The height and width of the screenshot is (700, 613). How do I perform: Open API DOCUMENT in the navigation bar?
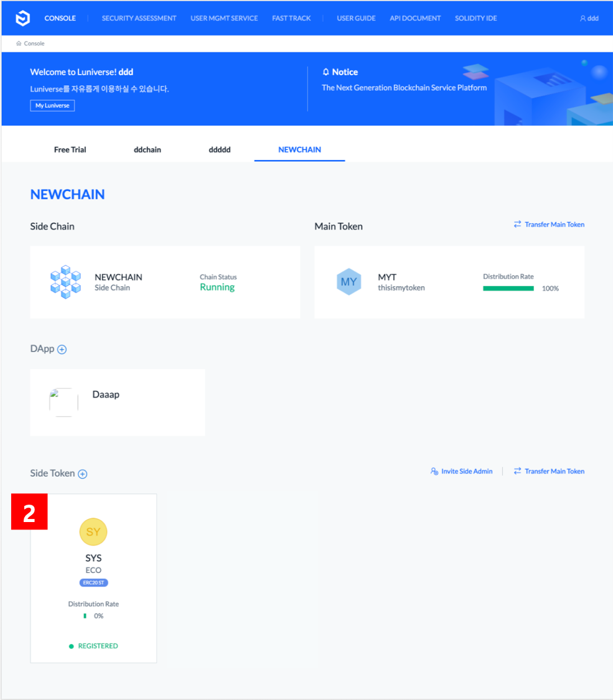tap(414, 18)
